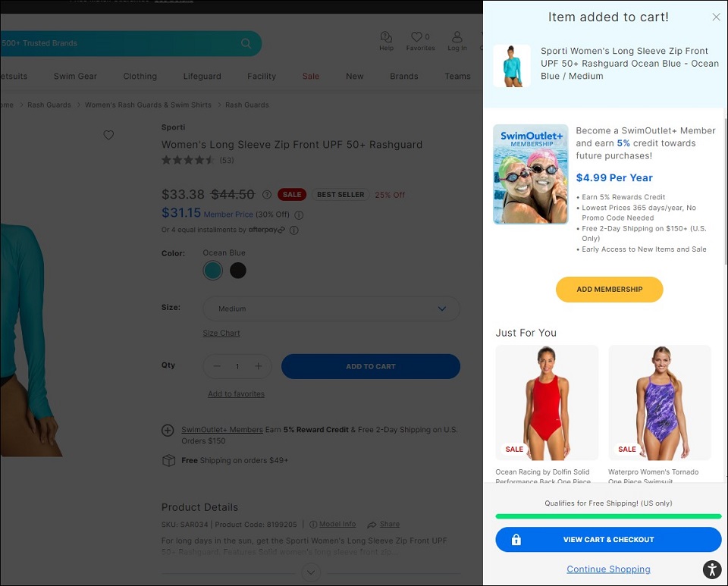728x586 pixels.
Task: Click the Member Price info icon
Action: point(299,215)
